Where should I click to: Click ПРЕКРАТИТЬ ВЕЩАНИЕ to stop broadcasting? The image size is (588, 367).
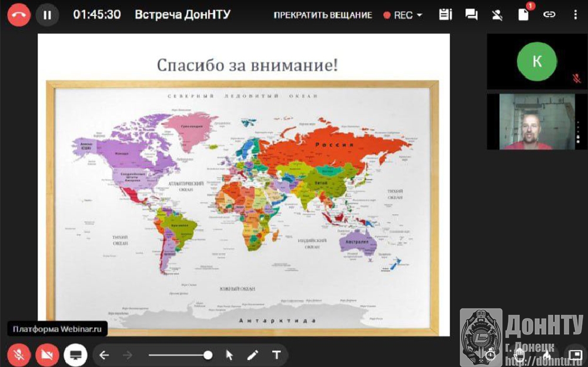click(x=323, y=15)
